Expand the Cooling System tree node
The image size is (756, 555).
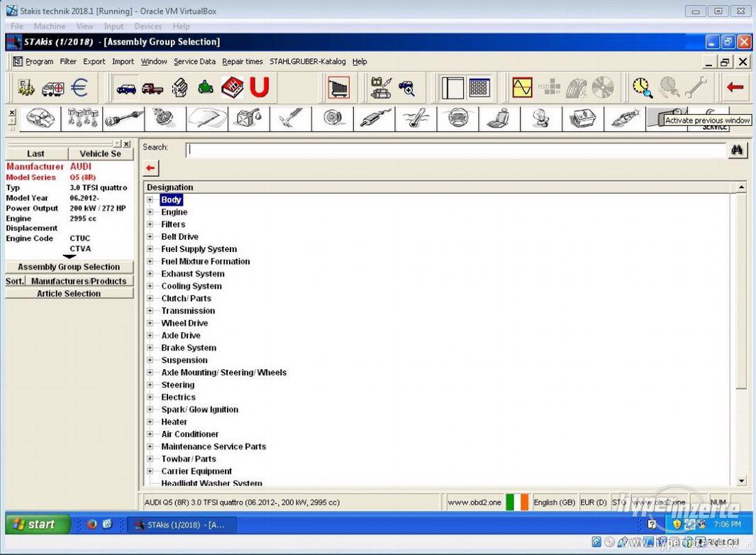click(x=150, y=286)
